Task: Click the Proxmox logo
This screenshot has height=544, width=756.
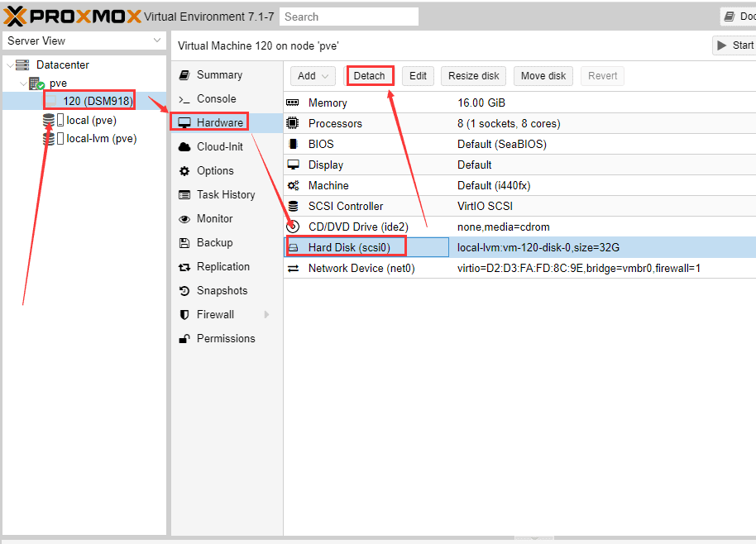Action: (72, 17)
